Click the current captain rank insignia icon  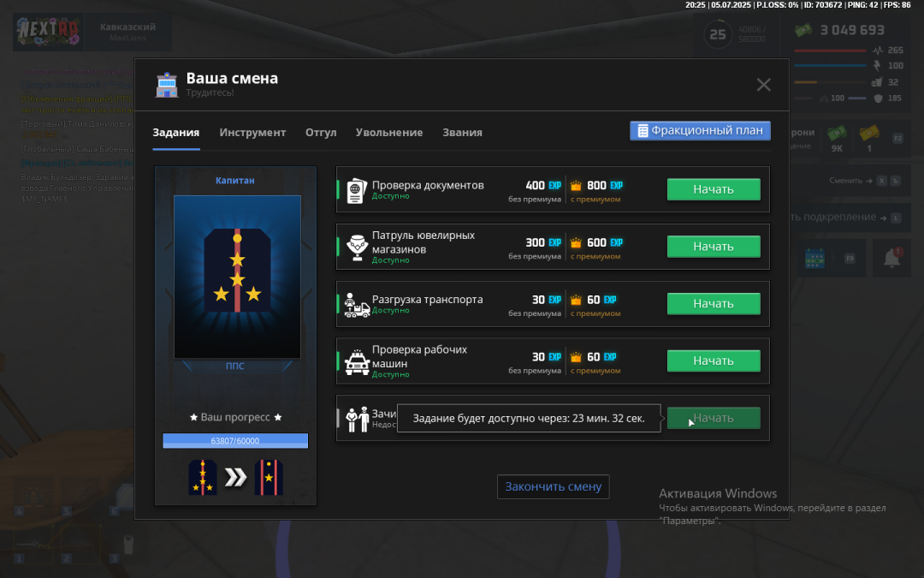coord(203,478)
